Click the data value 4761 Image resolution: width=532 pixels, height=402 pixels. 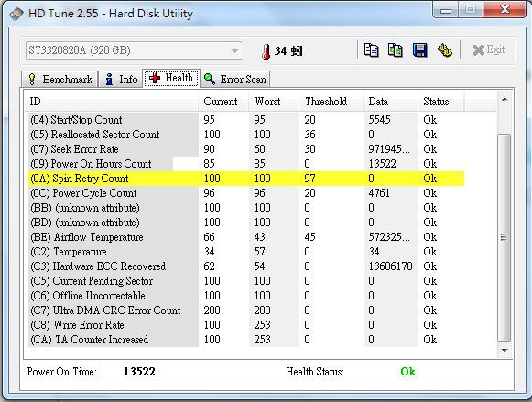pos(379,193)
